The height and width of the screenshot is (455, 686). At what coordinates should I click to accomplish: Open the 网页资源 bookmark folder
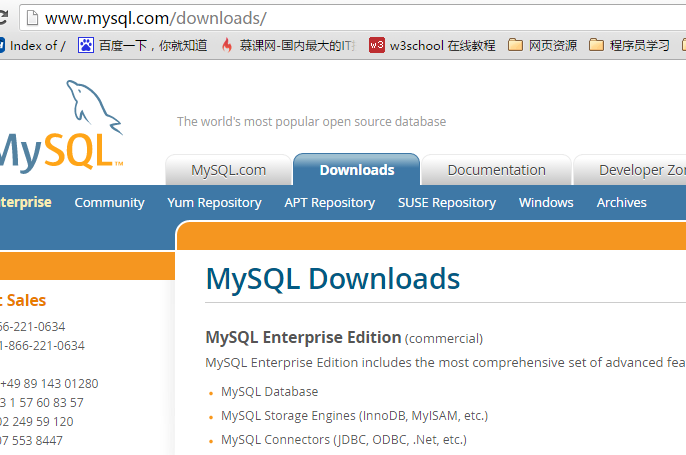tap(542, 45)
